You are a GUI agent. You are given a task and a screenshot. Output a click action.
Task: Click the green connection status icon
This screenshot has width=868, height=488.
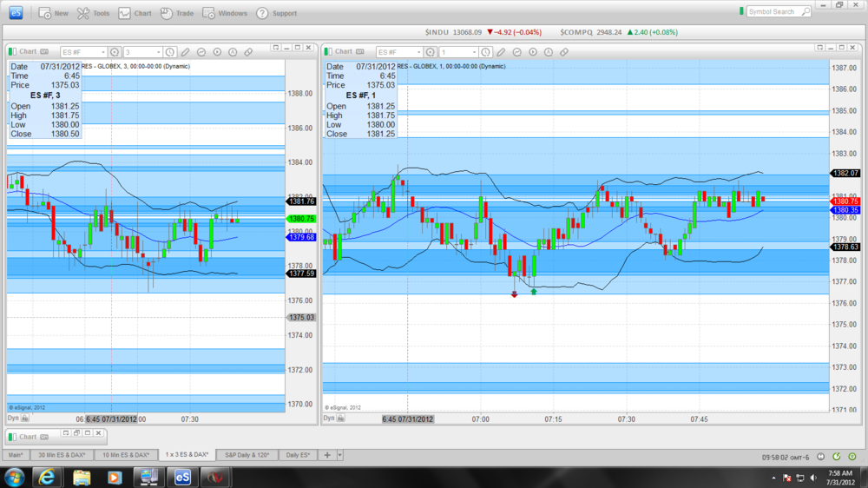point(852,457)
